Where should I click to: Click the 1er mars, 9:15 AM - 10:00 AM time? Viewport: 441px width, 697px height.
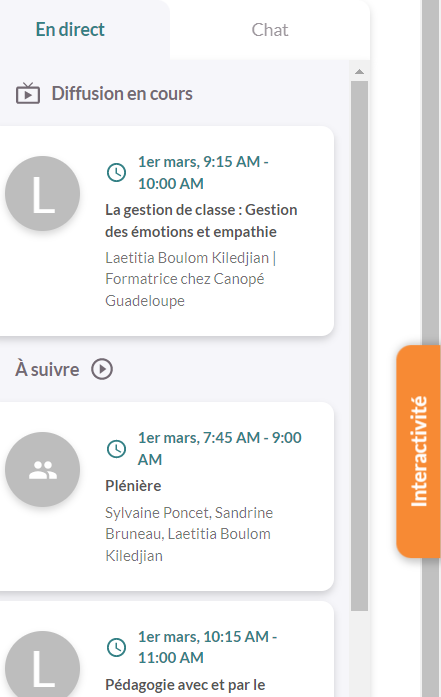203,172
